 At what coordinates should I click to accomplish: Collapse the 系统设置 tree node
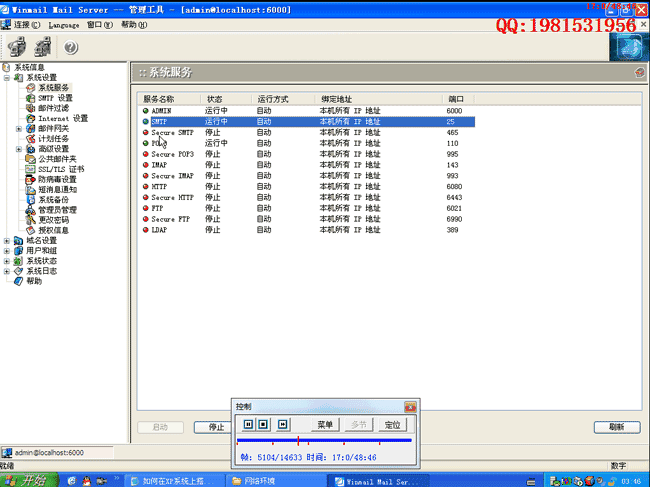point(7,78)
